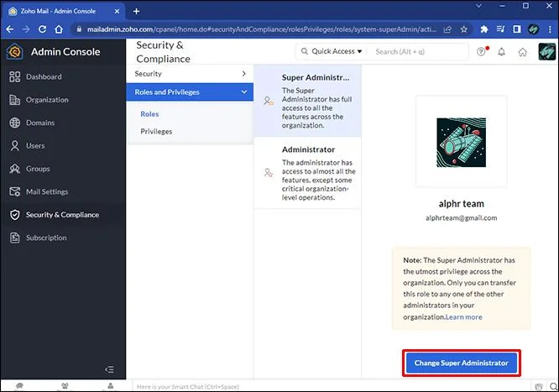Click the Admin Console logo icon
The height and width of the screenshot is (392, 559).
click(x=14, y=52)
